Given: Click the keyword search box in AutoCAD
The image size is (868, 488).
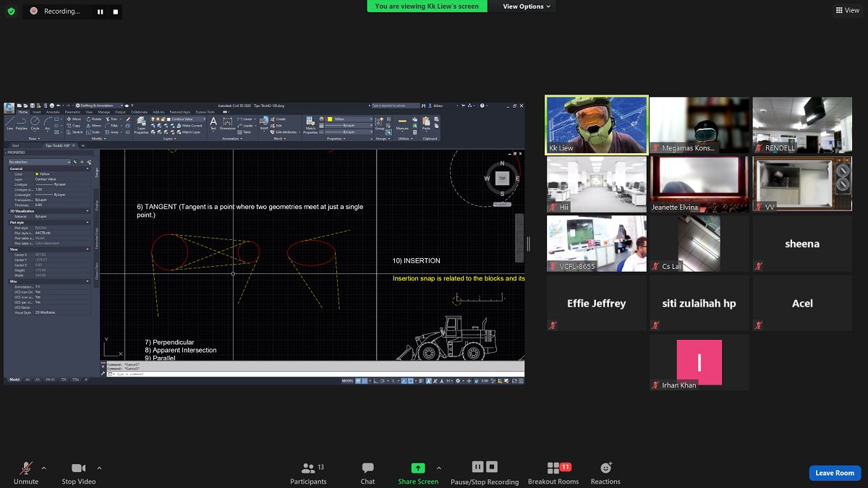Looking at the screenshot, I should [396, 106].
